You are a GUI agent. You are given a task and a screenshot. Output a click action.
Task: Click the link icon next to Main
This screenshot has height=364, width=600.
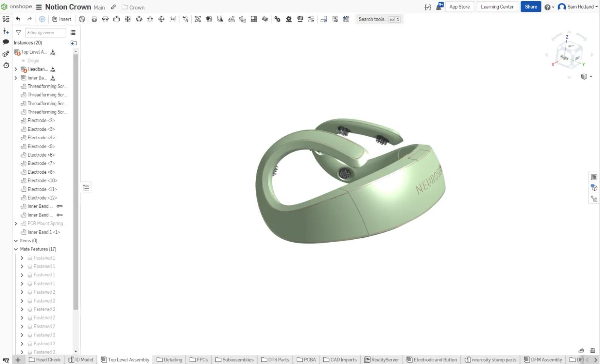pos(113,7)
